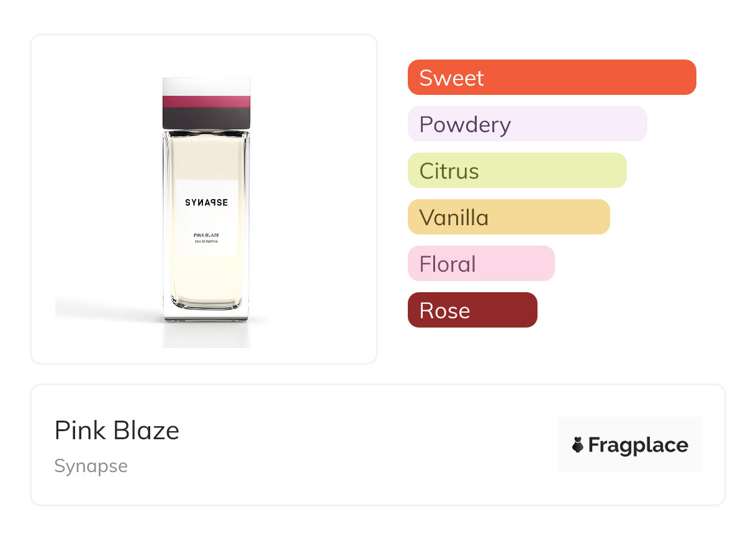
Task: Open the Pink Blaze fragrance title
Action: click(x=117, y=431)
